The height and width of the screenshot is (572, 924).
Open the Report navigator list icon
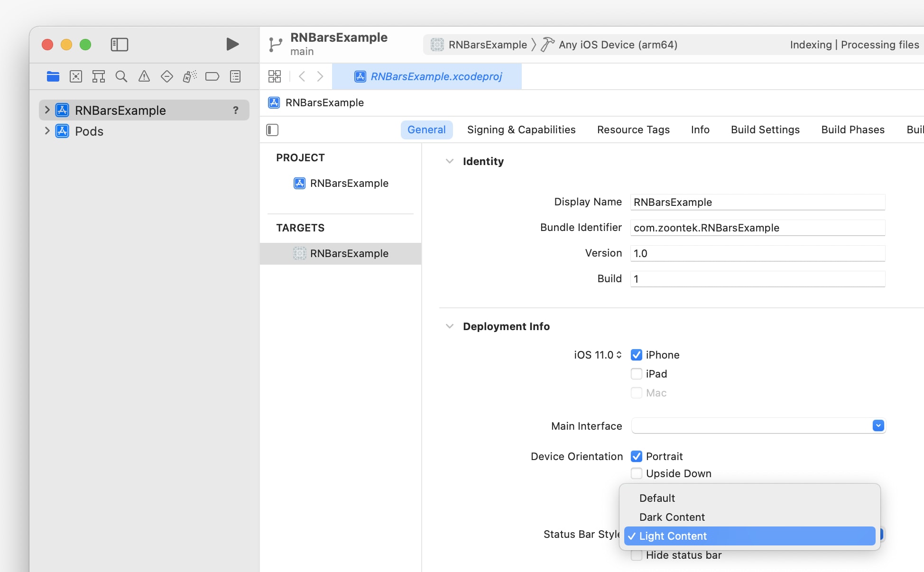(235, 76)
